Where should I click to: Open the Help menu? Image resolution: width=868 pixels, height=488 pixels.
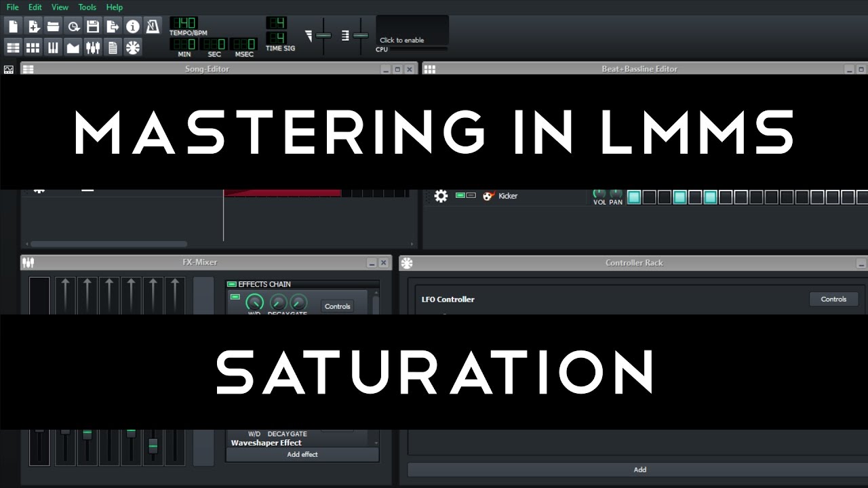115,7
